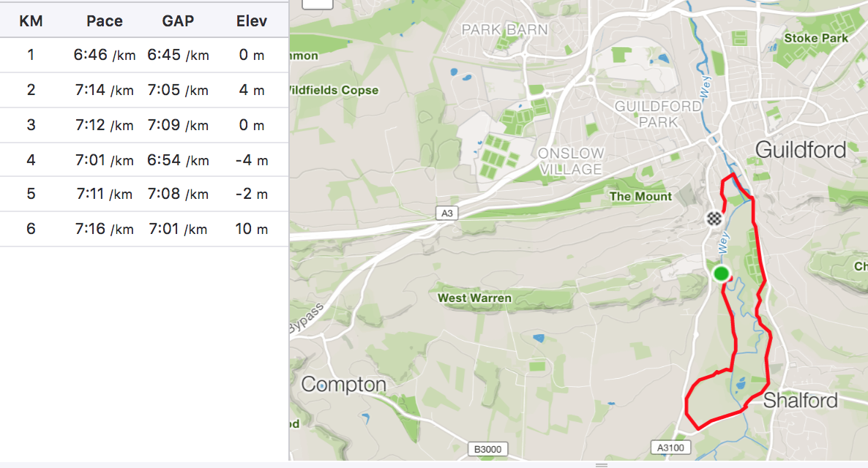The height and width of the screenshot is (468, 868).
Task: Select the Elev column header
Action: tap(251, 21)
